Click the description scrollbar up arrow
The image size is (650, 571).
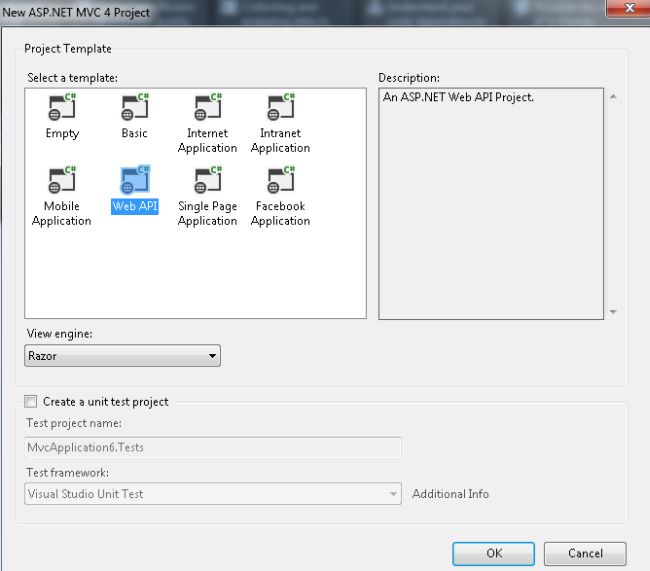click(613, 97)
